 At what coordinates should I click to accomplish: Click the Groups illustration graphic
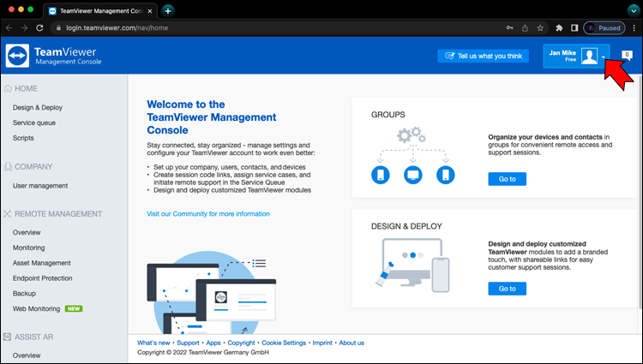pyautogui.click(x=413, y=156)
